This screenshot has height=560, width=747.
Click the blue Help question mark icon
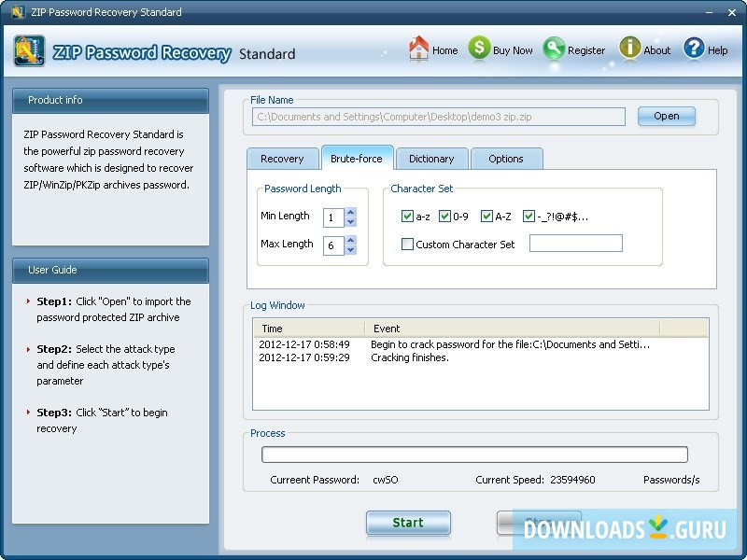point(694,48)
